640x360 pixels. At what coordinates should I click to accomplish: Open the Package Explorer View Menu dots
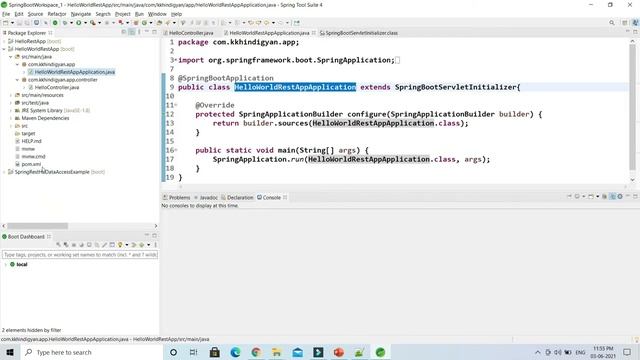point(139,32)
